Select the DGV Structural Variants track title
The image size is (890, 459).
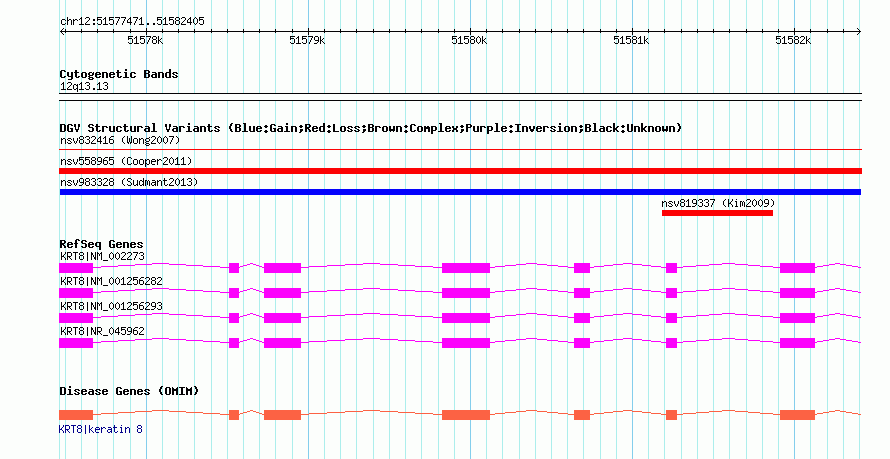click(371, 128)
